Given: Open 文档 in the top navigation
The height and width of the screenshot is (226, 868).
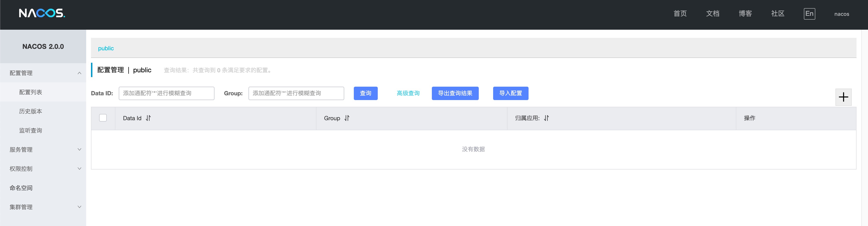Looking at the screenshot, I should click(x=712, y=13).
